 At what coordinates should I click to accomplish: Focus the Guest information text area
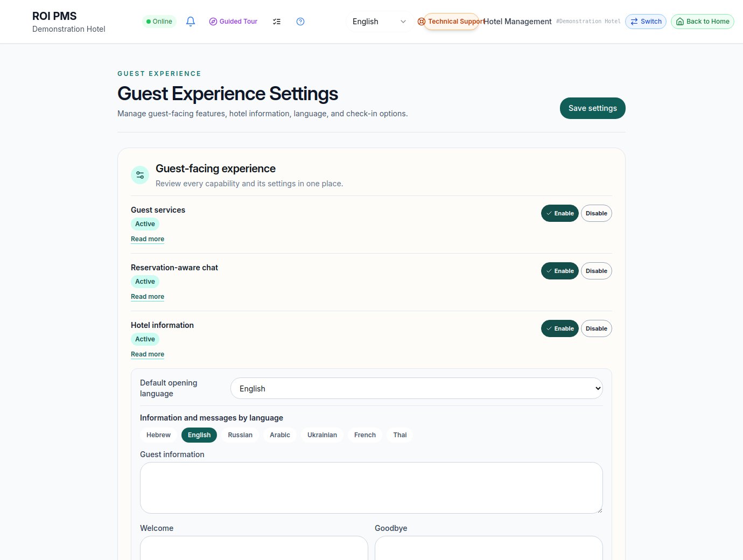point(371,488)
